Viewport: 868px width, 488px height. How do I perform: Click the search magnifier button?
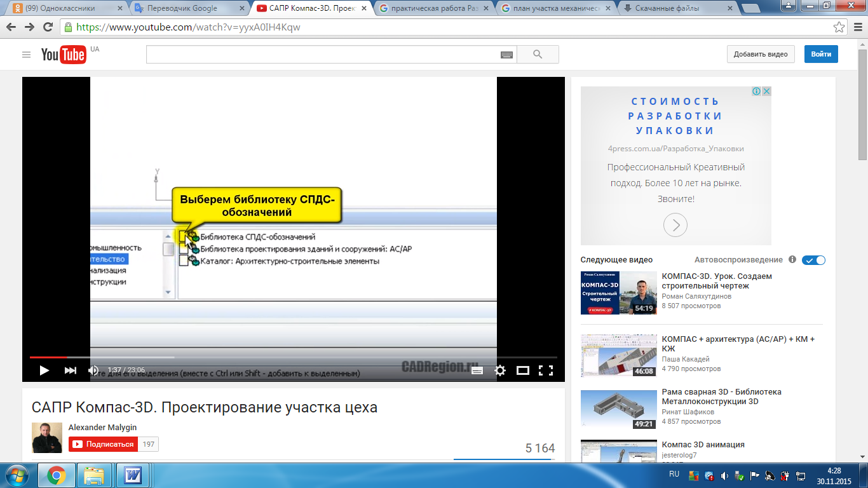coord(538,55)
